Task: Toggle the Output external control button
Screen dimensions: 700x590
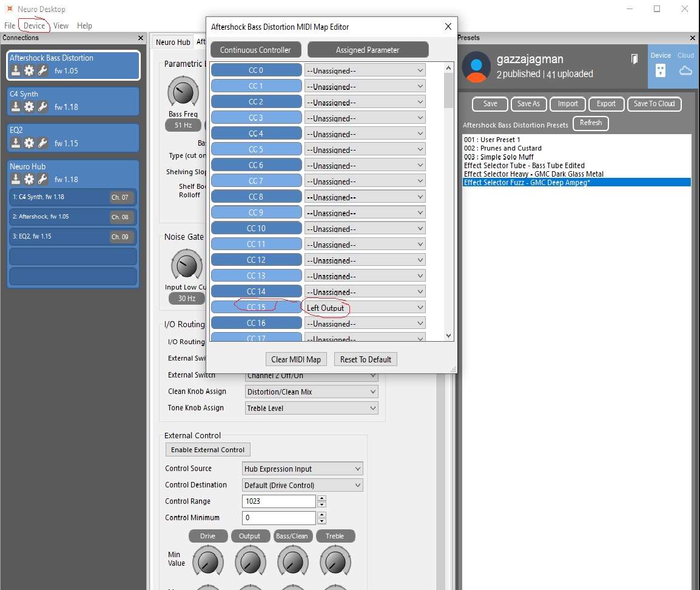Action: tap(249, 536)
